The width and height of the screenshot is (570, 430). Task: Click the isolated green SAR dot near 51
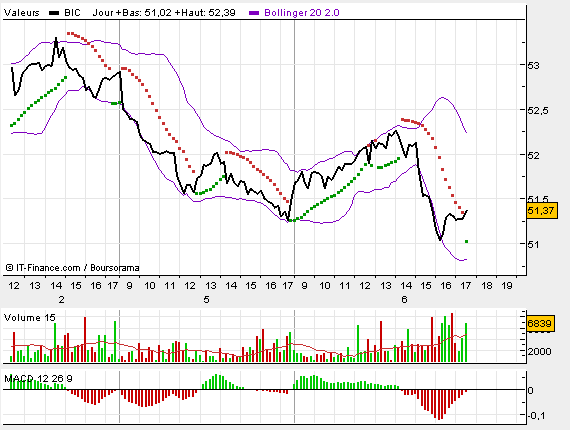coord(466,241)
